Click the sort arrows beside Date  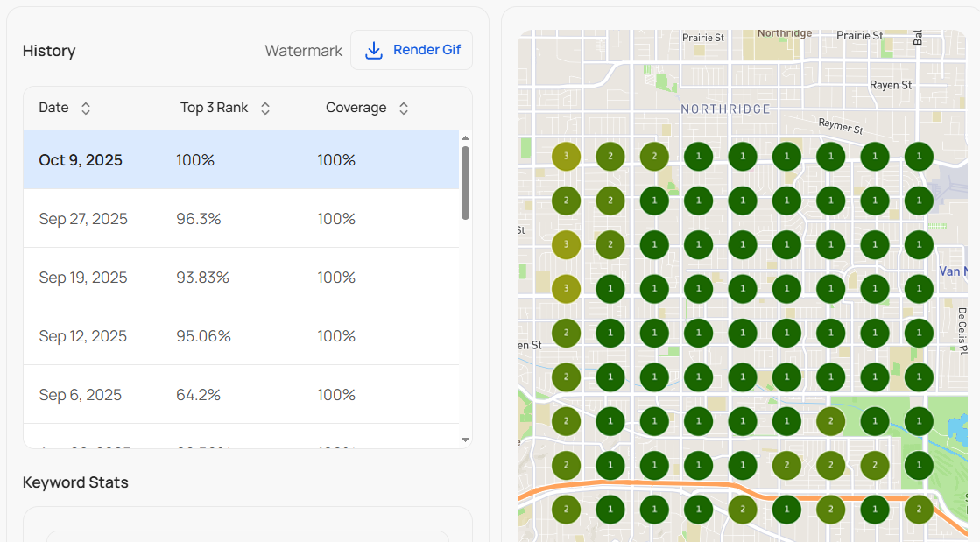[x=86, y=109]
